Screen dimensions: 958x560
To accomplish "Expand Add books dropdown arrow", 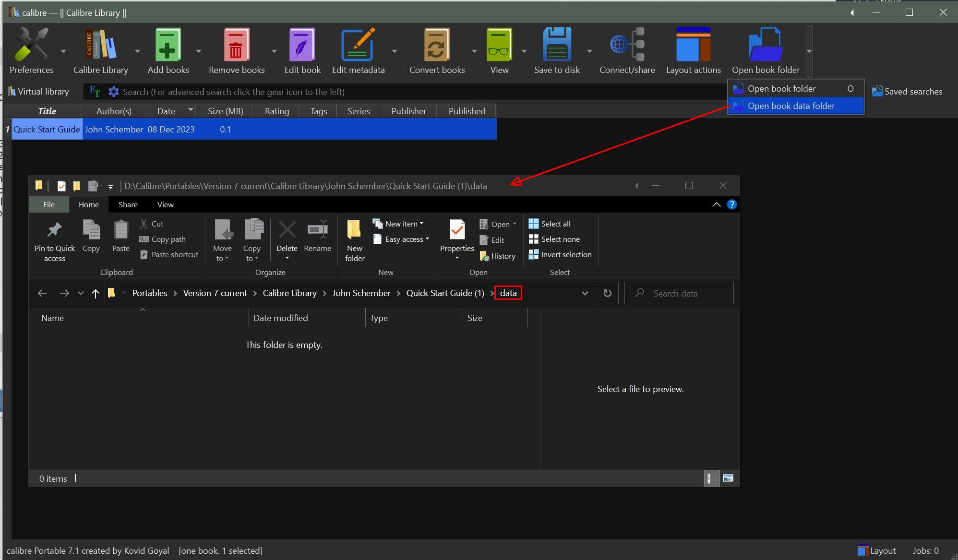I will (x=199, y=51).
